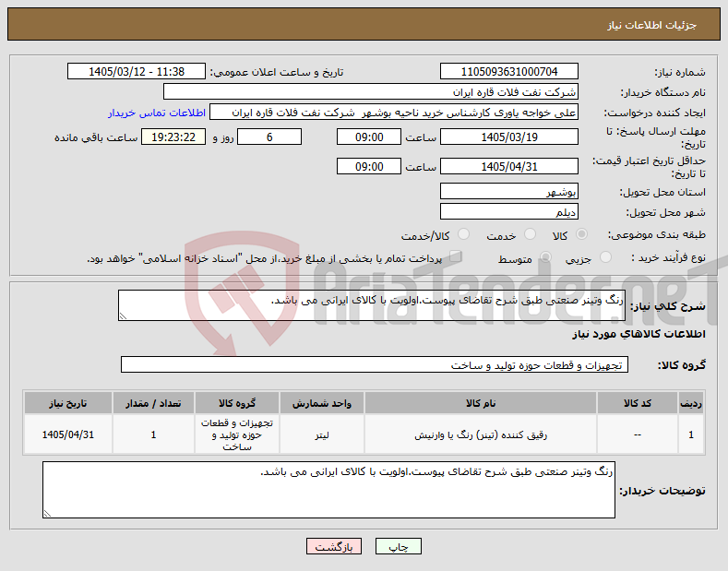Click the resize handle of شرح کلی نیاز textarea

coord(123,316)
